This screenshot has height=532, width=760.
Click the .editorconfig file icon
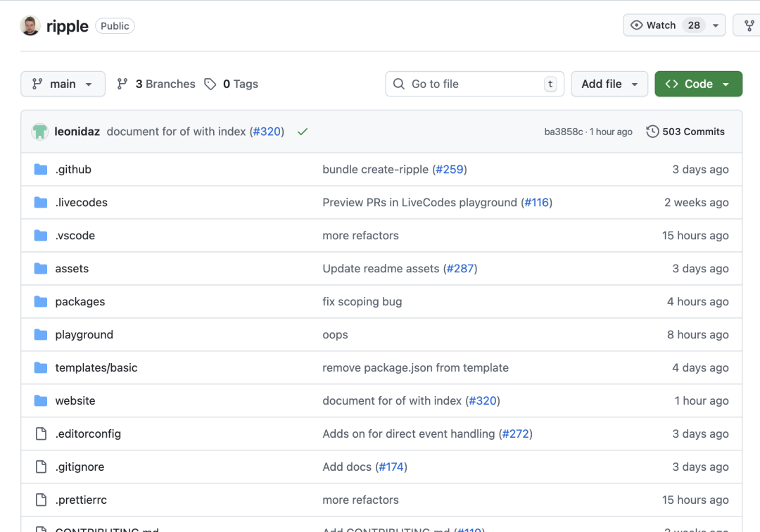[x=41, y=434]
